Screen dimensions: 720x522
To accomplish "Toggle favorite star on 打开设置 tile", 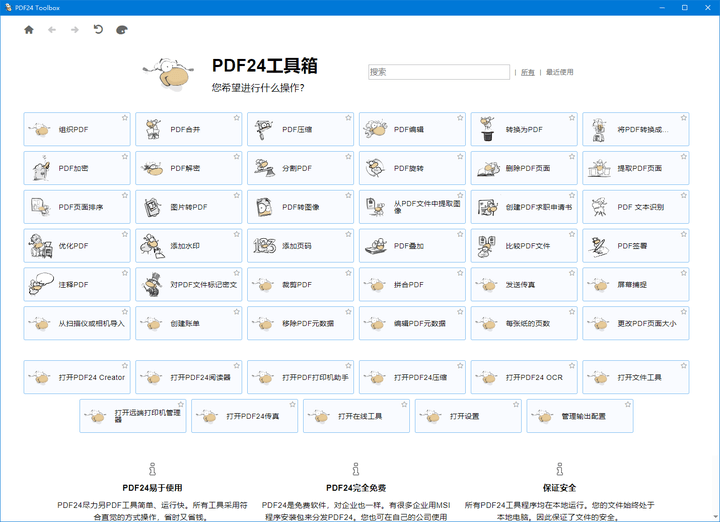I will 516,404.
